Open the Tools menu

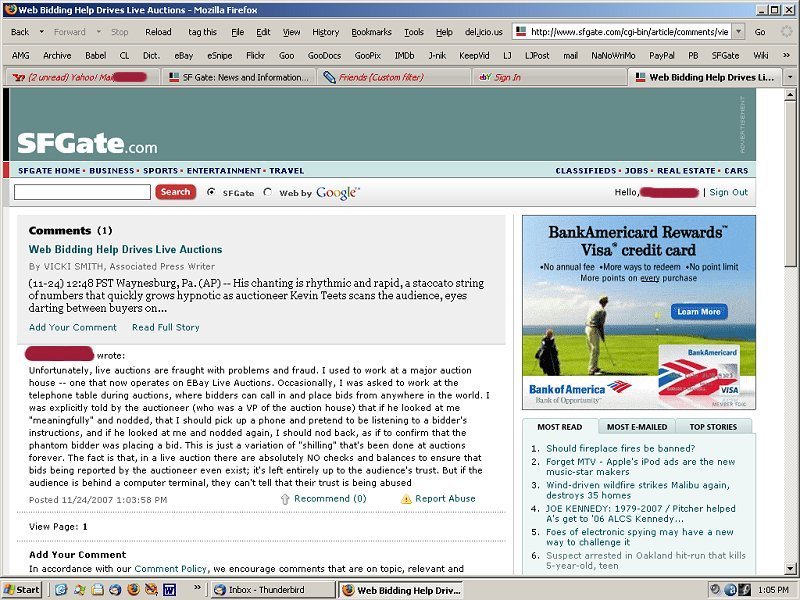pos(414,32)
